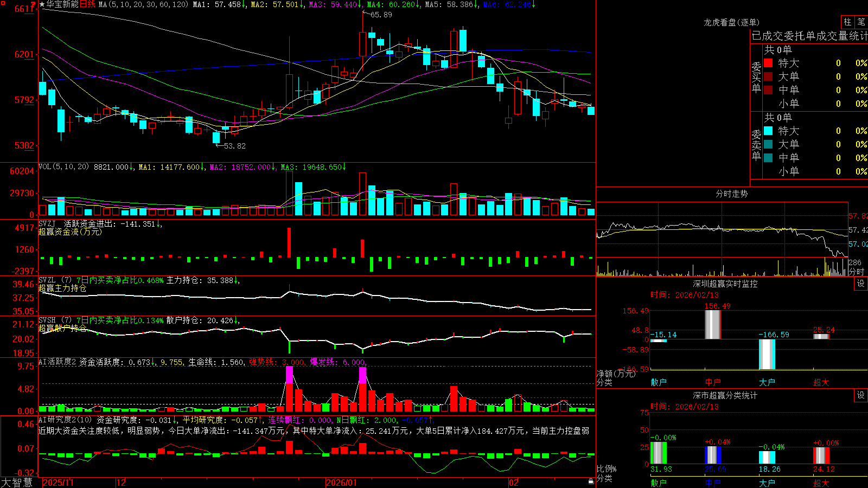Click the lock icon below the chart

[591, 481]
